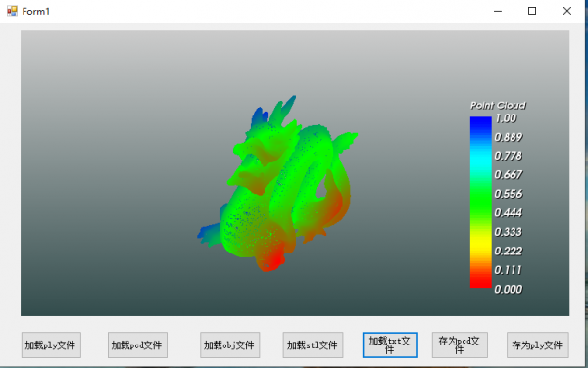Image resolution: width=588 pixels, height=368 pixels.
Task: Click the 0.444 scale value
Action: point(508,213)
